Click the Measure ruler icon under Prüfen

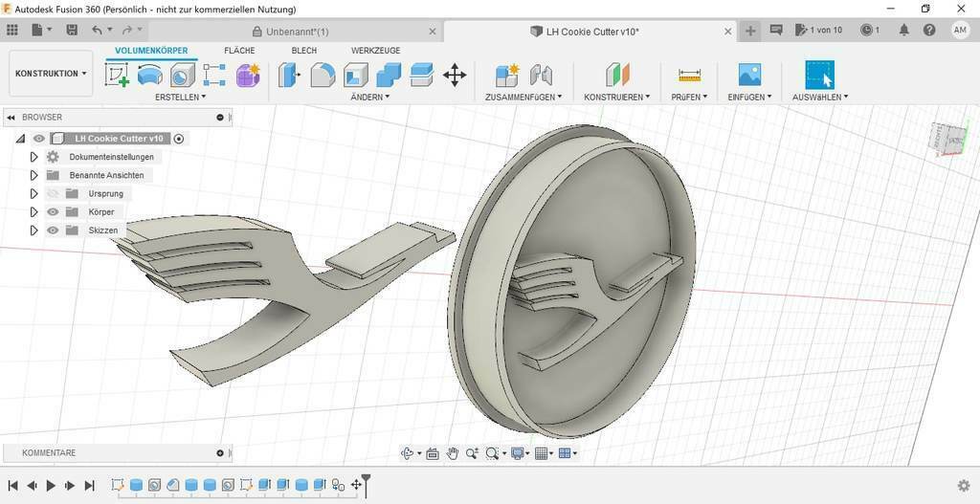point(689,75)
